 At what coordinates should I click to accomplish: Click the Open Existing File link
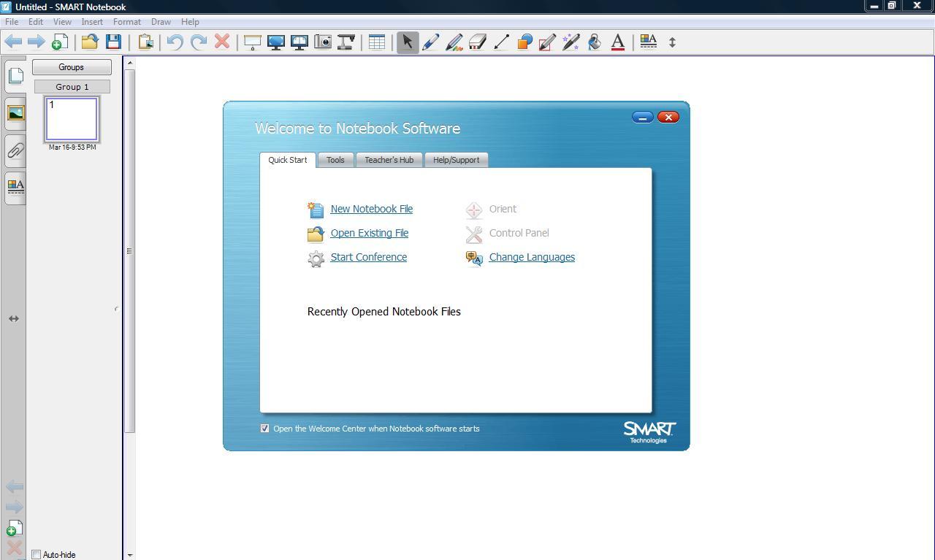pos(370,233)
